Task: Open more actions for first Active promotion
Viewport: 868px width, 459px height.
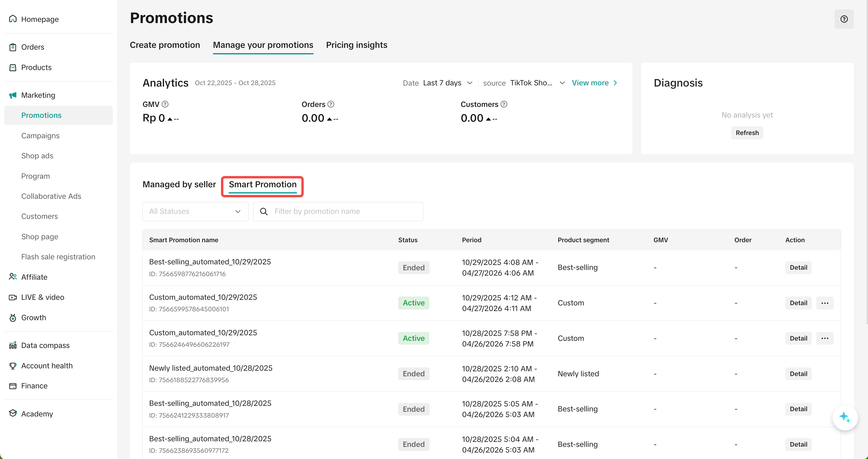Action: point(825,303)
